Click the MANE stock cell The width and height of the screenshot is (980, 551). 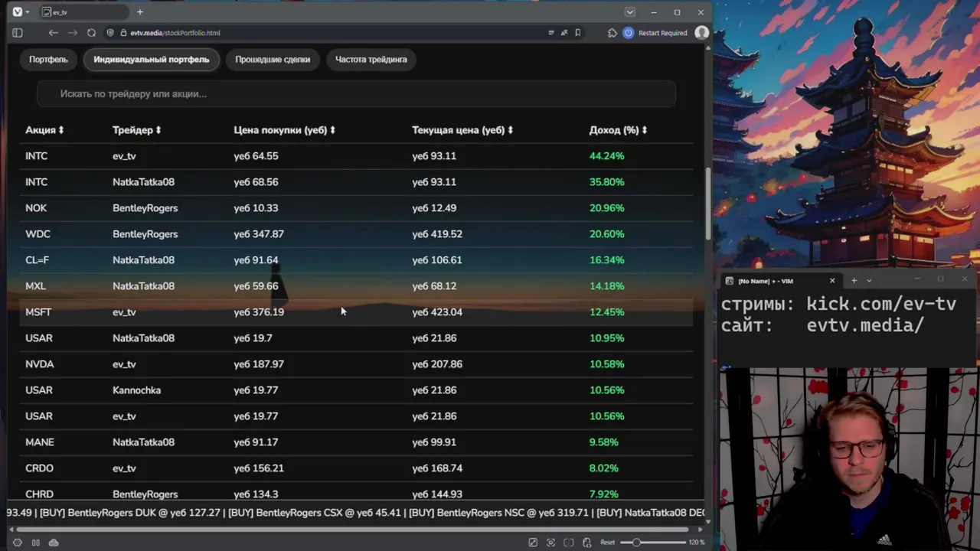pos(40,442)
